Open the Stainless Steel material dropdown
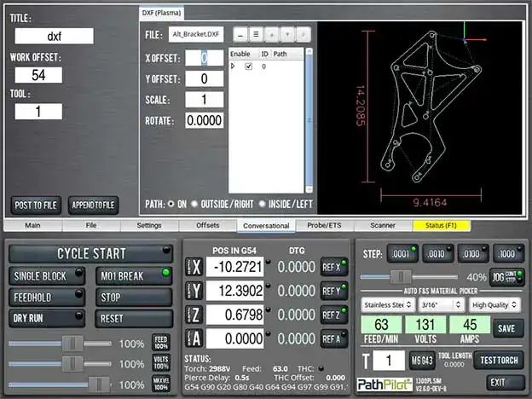Viewport: 532px width, 399px height. 388,304
